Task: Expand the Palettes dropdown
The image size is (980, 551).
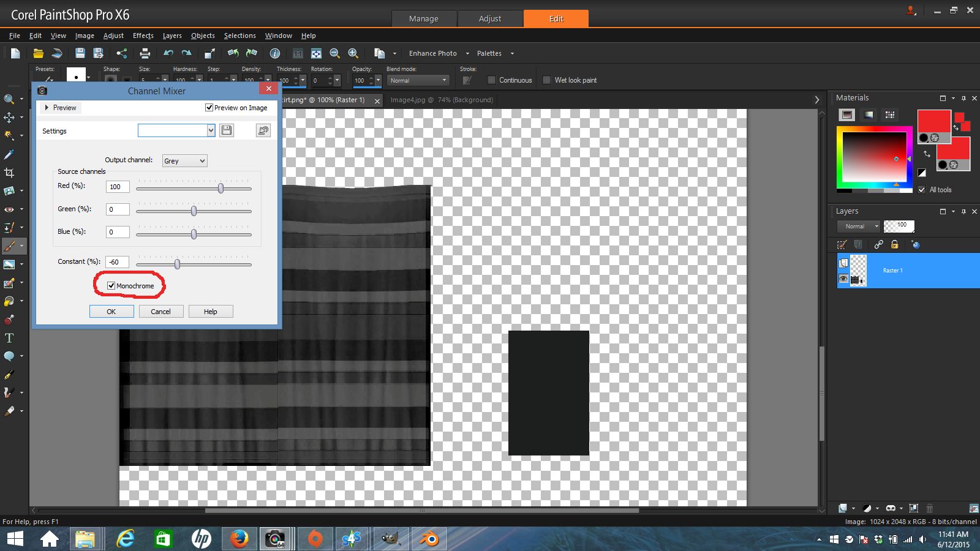Action: click(x=512, y=53)
